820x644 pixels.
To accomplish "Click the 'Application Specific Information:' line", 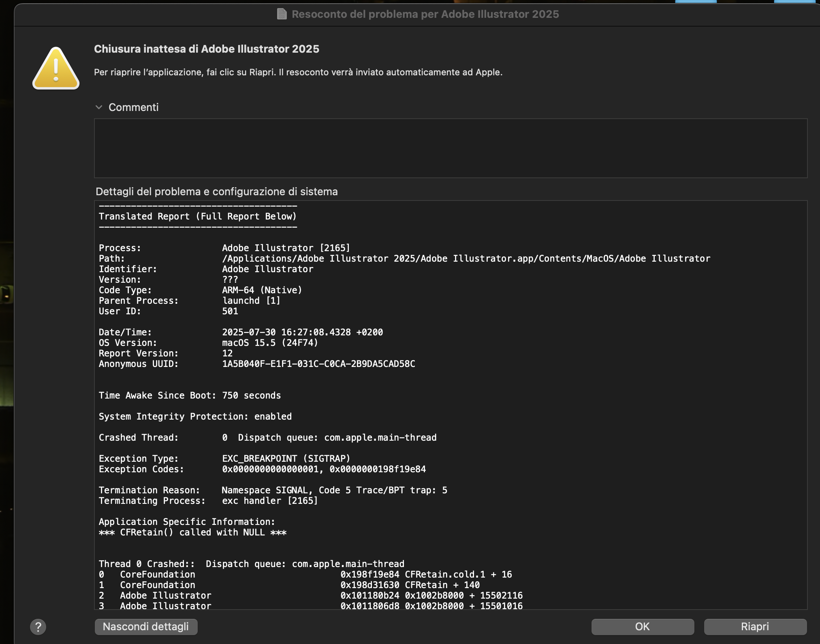I will coord(187,522).
